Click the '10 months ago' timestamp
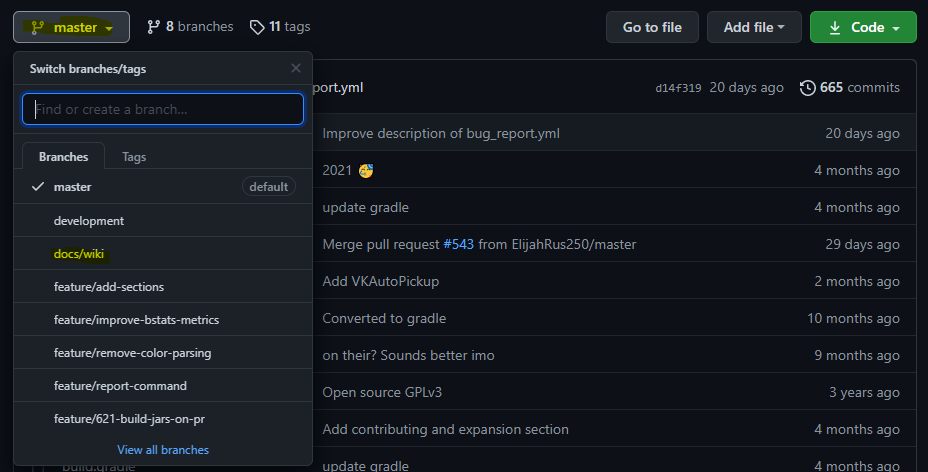The width and height of the screenshot is (928, 472). (853, 318)
